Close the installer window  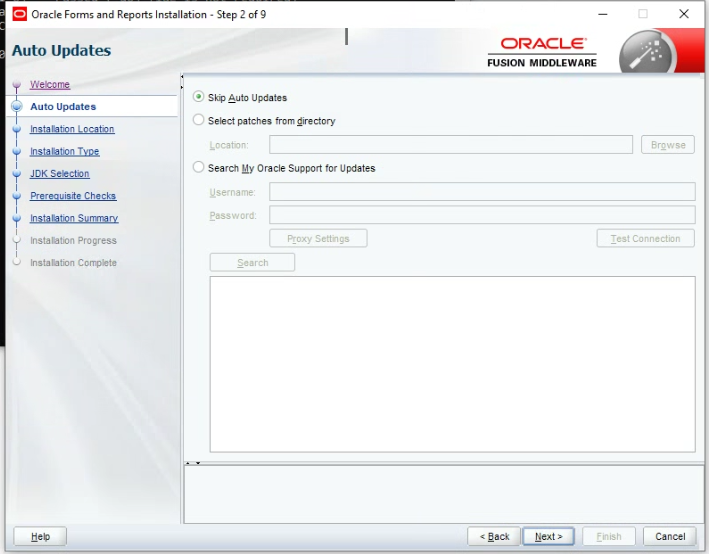point(684,14)
